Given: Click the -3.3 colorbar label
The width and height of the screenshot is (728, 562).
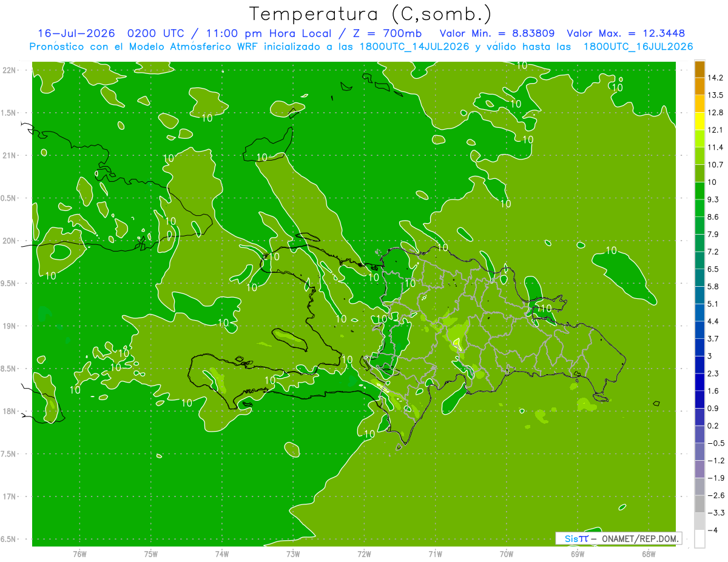Looking at the screenshot, I should (715, 512).
